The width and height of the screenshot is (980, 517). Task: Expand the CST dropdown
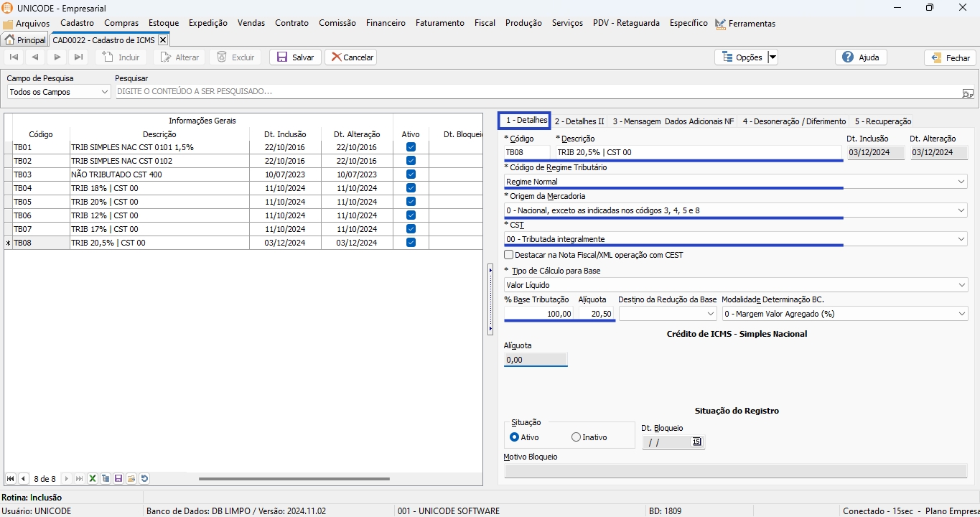[x=961, y=239]
